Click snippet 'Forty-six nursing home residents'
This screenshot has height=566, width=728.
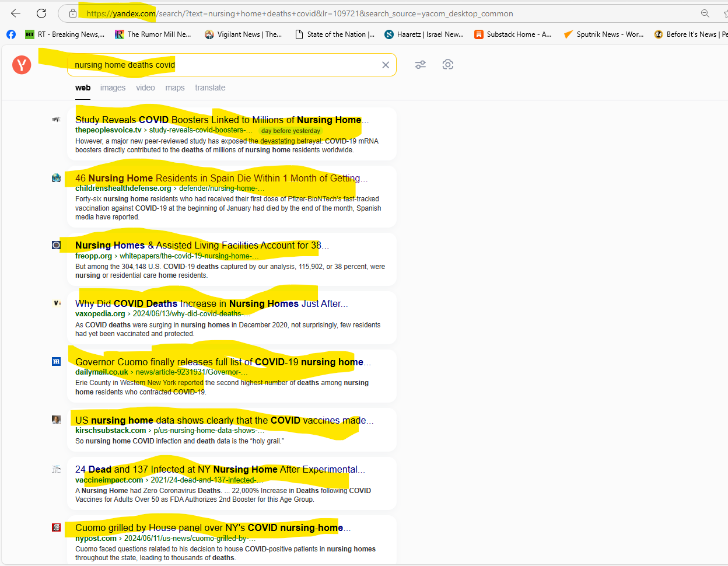(x=228, y=208)
